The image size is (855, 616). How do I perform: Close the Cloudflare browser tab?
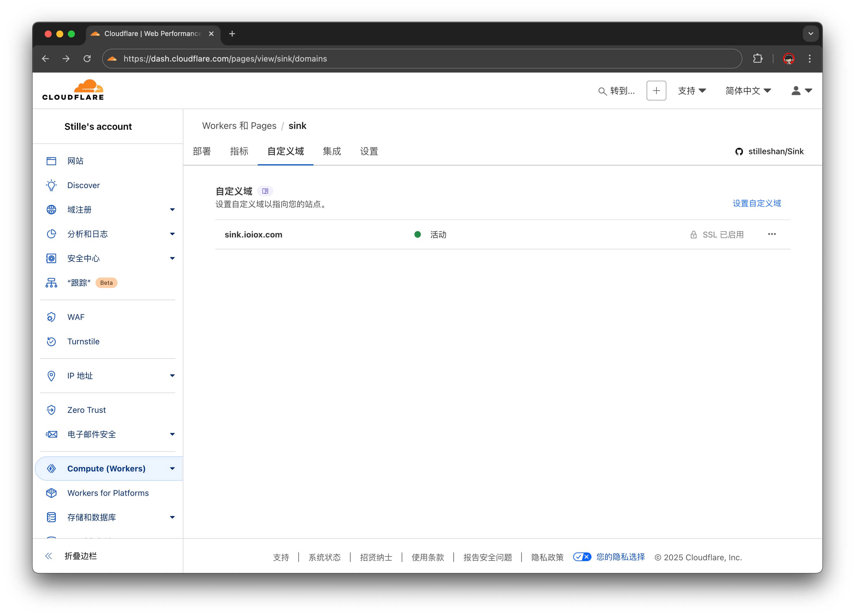[x=211, y=34]
